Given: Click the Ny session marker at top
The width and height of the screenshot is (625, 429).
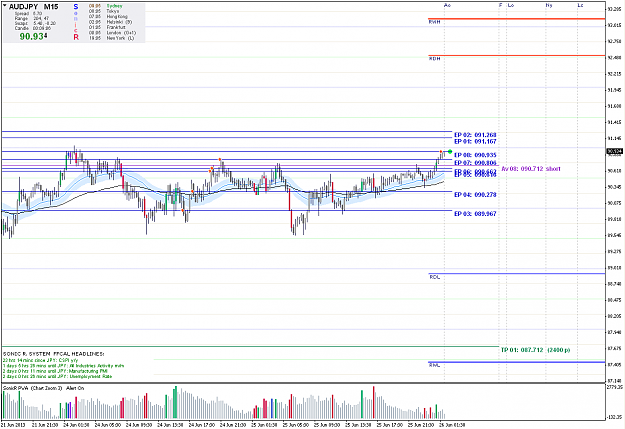Looking at the screenshot, I should [x=549, y=5].
